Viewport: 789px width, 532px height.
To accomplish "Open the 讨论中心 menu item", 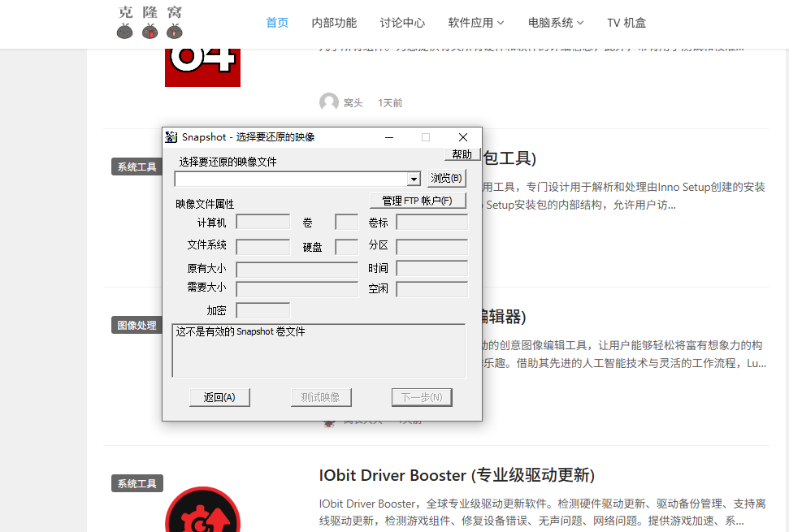I will 402,23.
